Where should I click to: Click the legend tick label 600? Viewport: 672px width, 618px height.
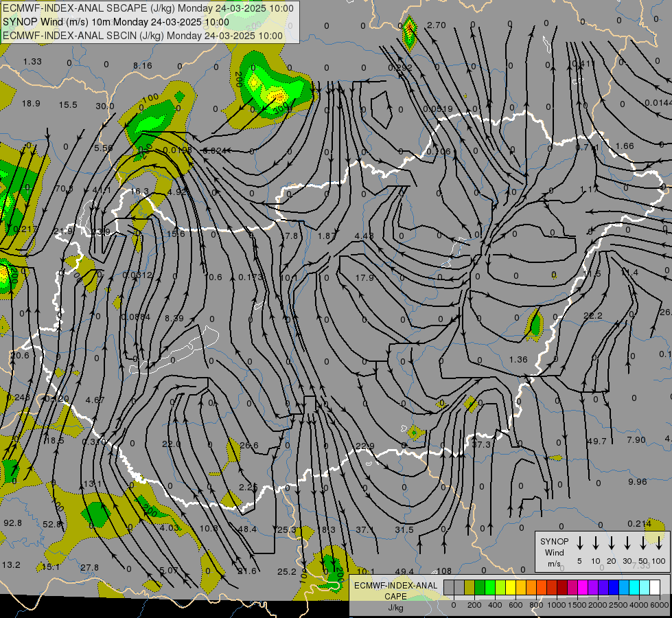(x=515, y=605)
